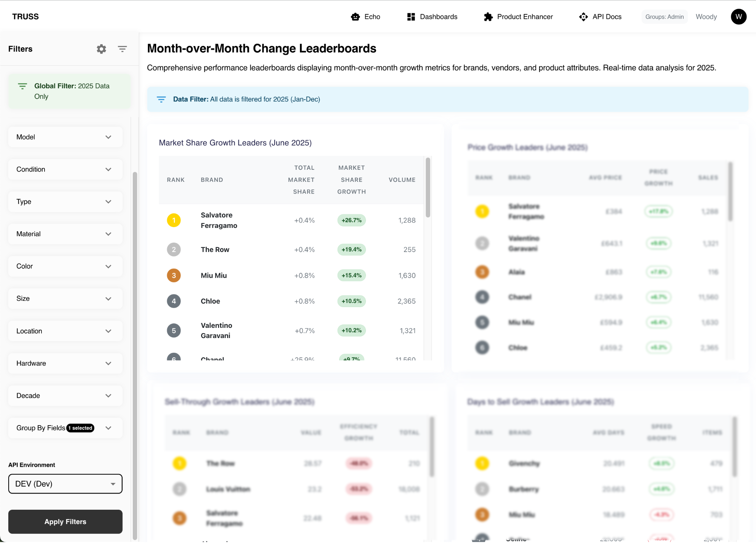Click the Filters sidebar scrollbar
The width and height of the screenshot is (756, 558).
click(135, 356)
